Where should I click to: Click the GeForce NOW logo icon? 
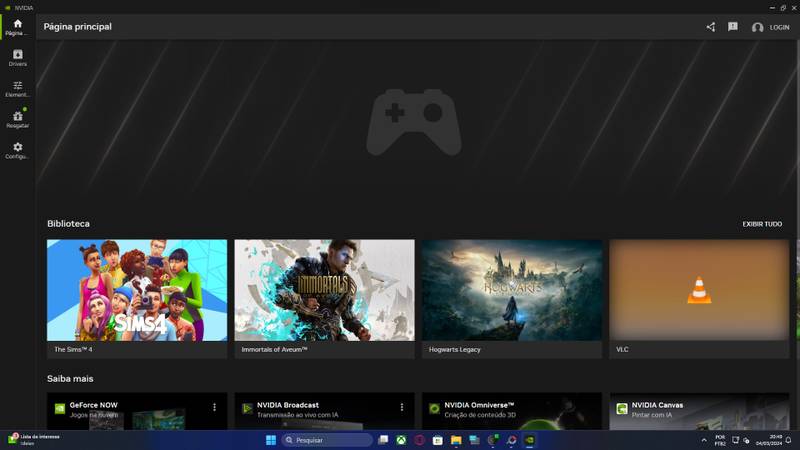[60, 409]
